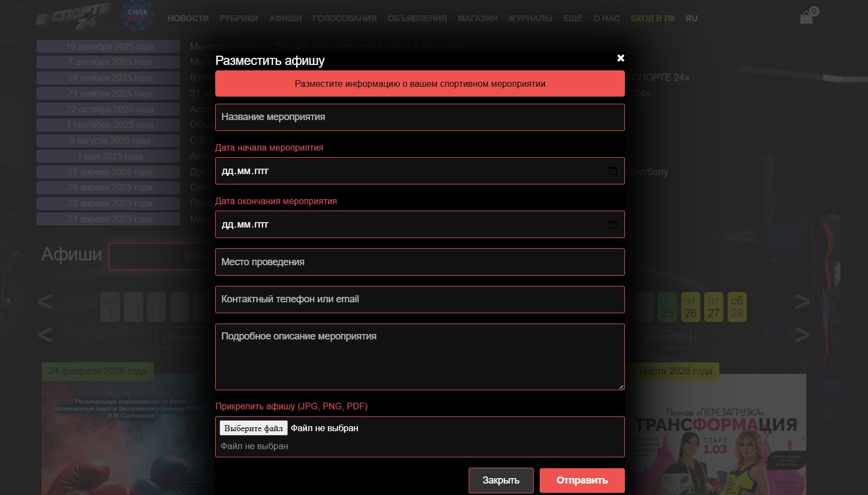
Task: Select the news date «19 декабря 2025 года»
Action: 109,46
